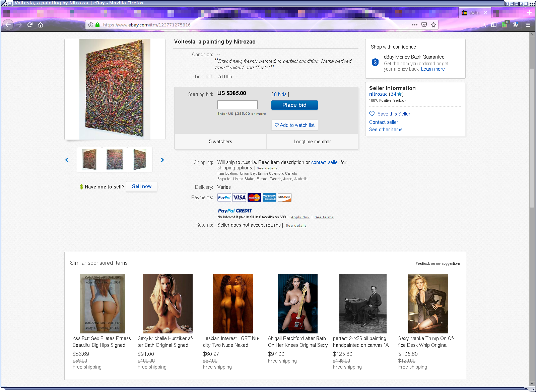This screenshot has height=392, width=536.
Task: Click the green padlock security icon
Action: 97,25
